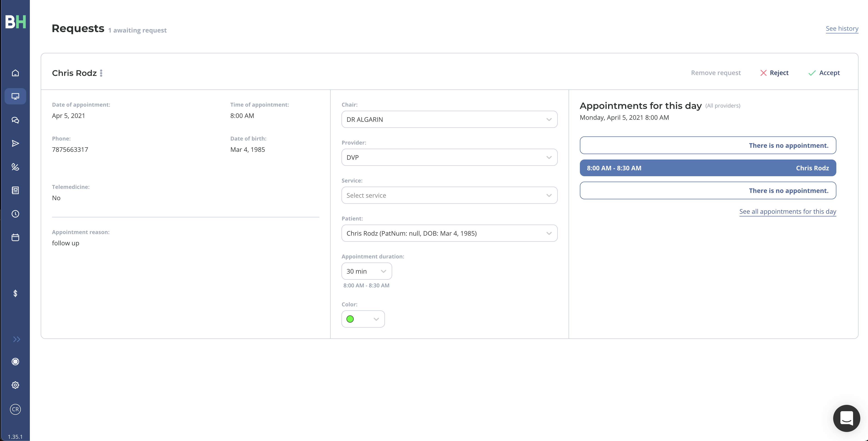Screen dimensions: 868x441
Task: Select the 8:00 AM - 8:30 AM appointment slot
Action: 708,168
